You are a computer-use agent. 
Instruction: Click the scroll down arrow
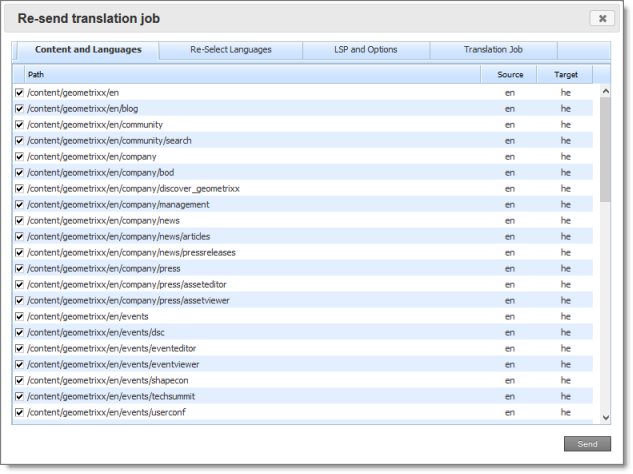[x=605, y=418]
